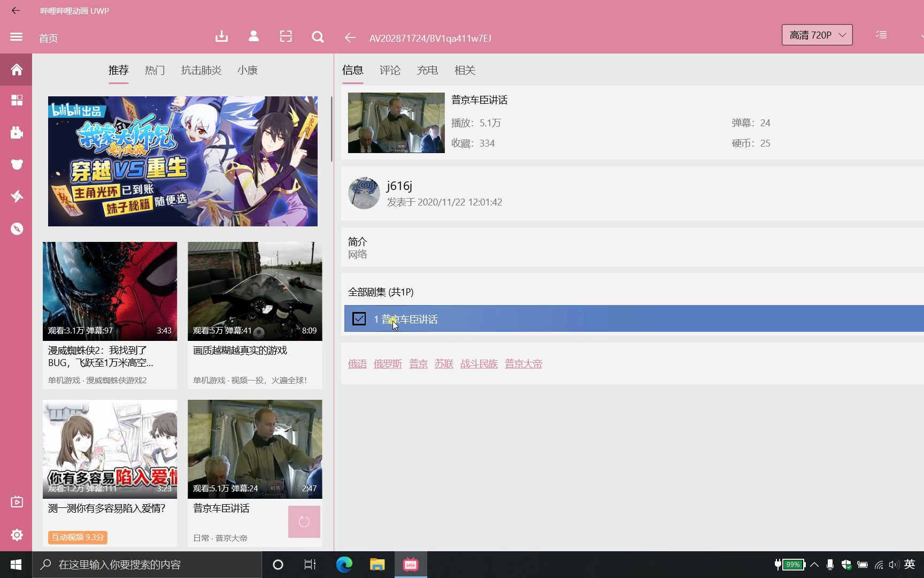Expand the 高清 720P quality dropdown

(817, 35)
